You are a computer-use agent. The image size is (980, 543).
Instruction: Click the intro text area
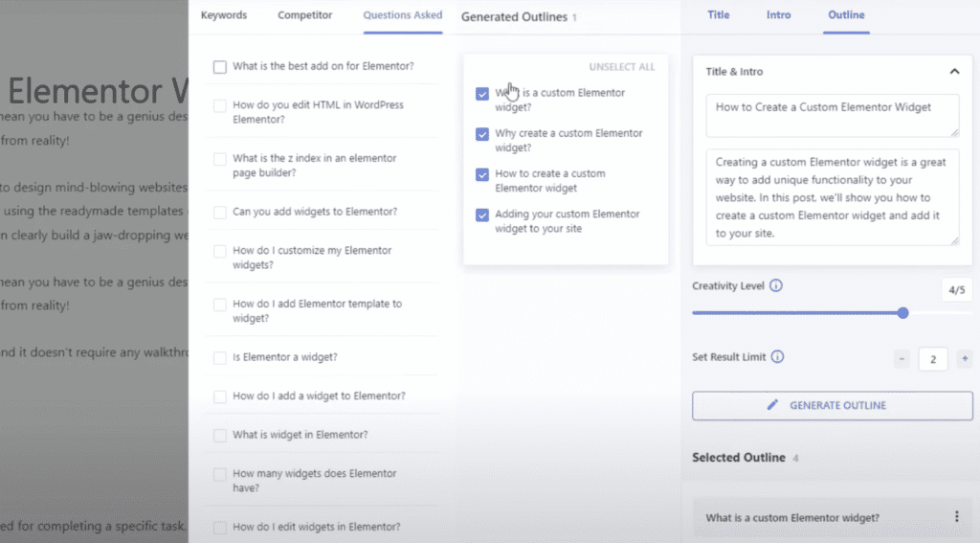tap(832, 197)
